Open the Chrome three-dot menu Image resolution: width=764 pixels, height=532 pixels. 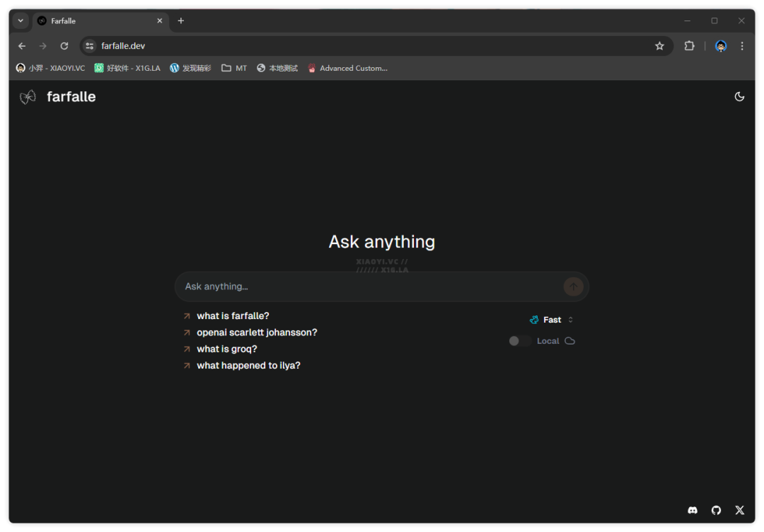point(741,46)
